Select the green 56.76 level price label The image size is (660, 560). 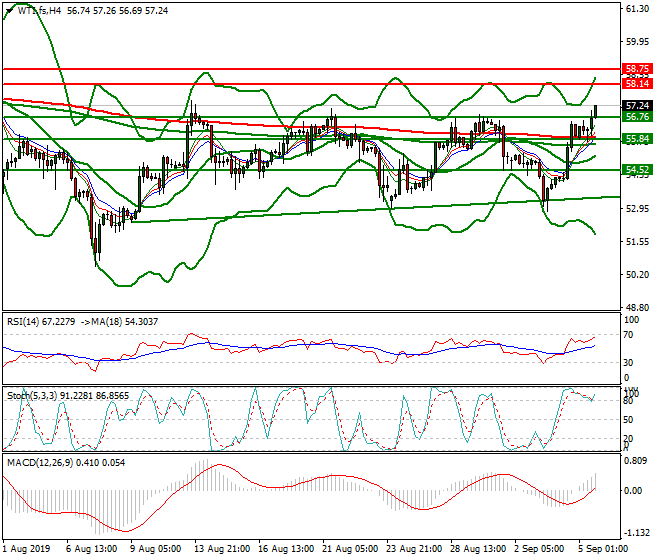pos(637,117)
